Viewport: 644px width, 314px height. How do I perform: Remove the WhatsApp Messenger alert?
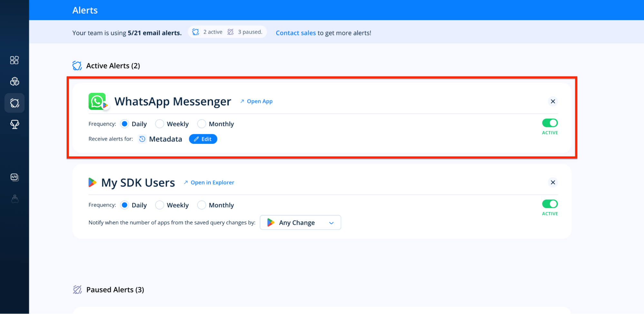point(553,102)
